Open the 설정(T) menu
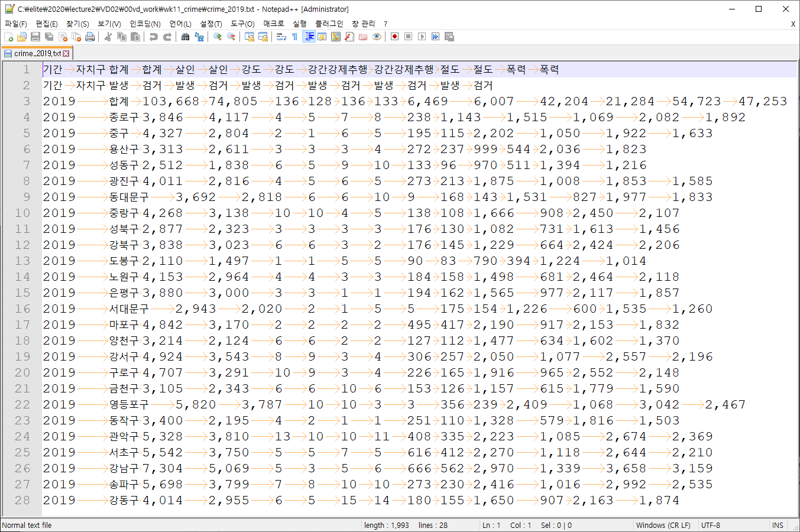800x532 pixels. tap(211, 24)
